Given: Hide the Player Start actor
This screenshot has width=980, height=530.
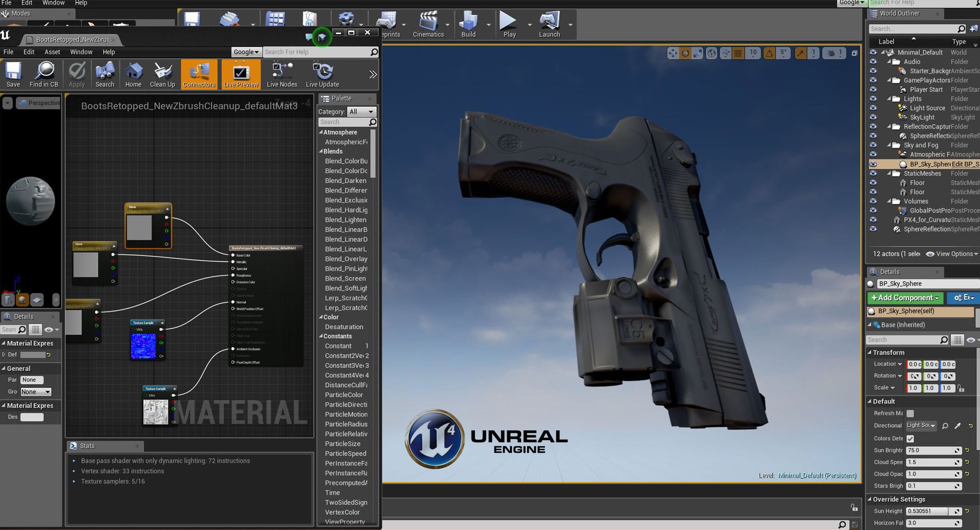Looking at the screenshot, I should coord(873,90).
